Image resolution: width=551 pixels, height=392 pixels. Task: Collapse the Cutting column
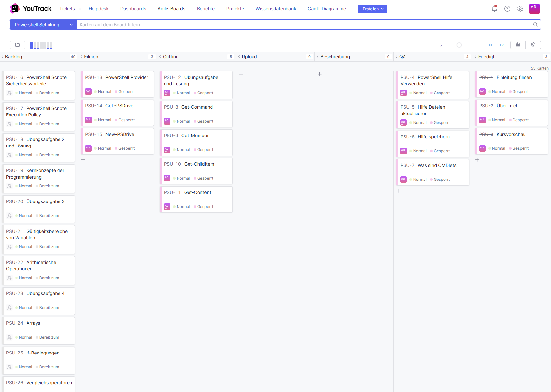click(160, 57)
